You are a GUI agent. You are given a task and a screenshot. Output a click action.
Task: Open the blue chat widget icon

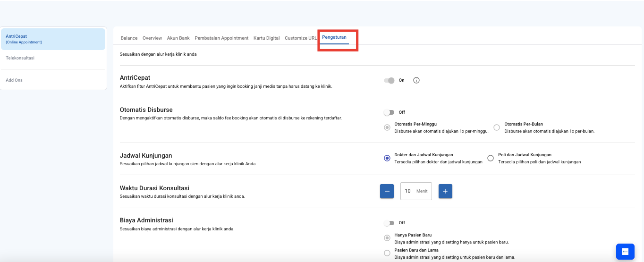(625, 252)
